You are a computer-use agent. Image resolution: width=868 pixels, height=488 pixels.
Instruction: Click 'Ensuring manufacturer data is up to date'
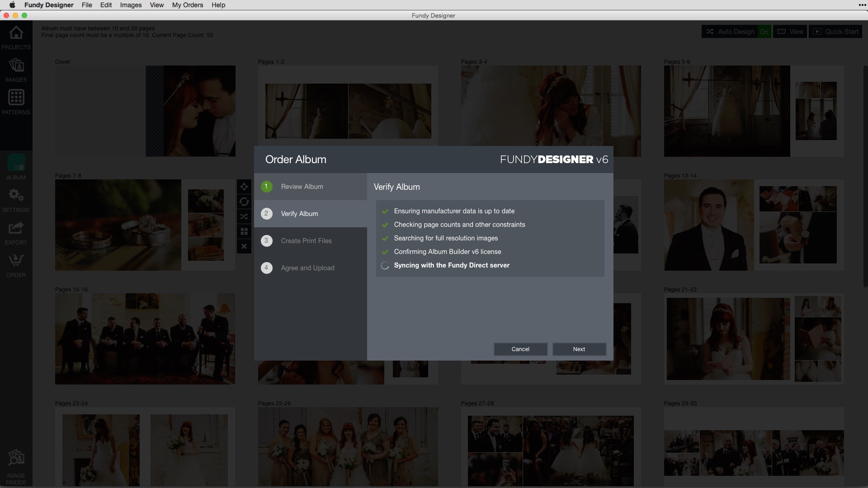454,211
